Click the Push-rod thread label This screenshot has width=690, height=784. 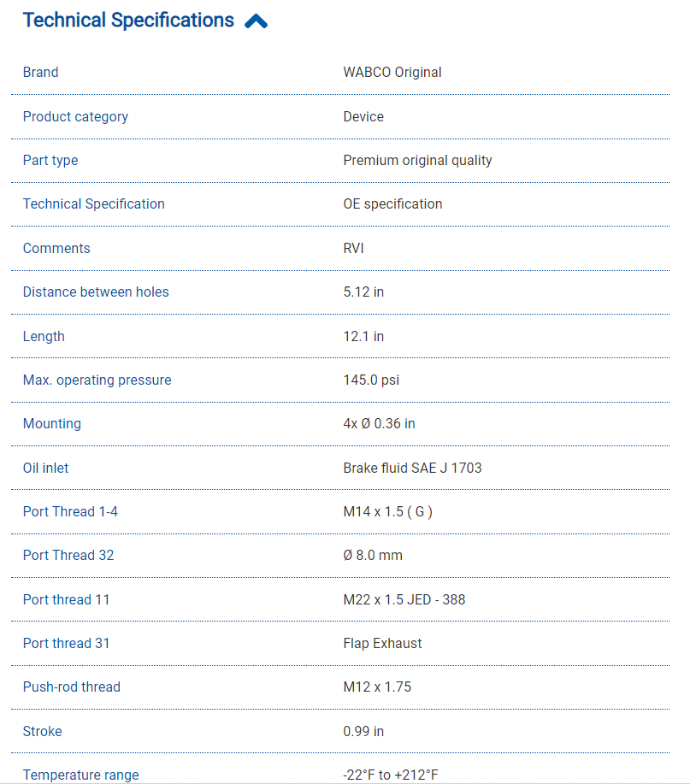tap(72, 687)
